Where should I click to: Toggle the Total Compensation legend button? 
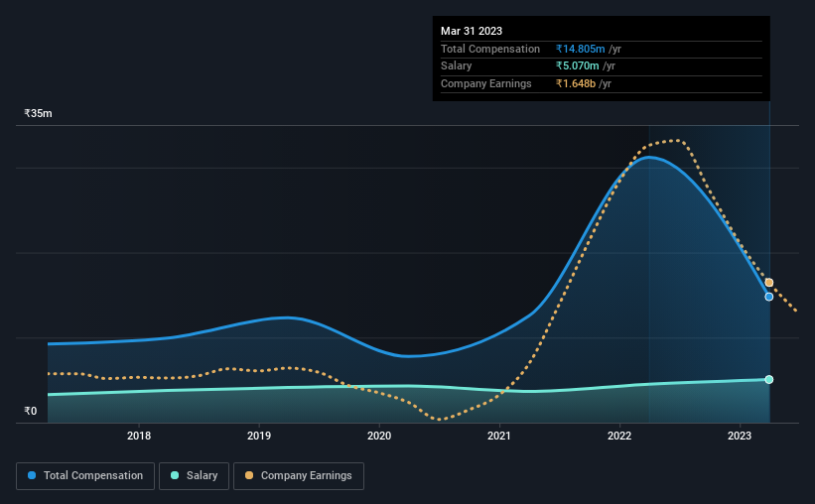[85, 476]
